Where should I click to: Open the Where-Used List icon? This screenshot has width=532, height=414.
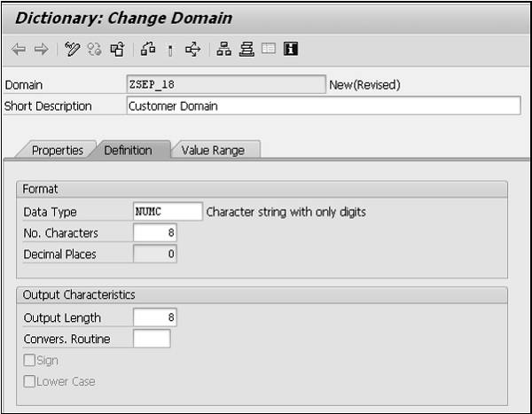(x=192, y=50)
